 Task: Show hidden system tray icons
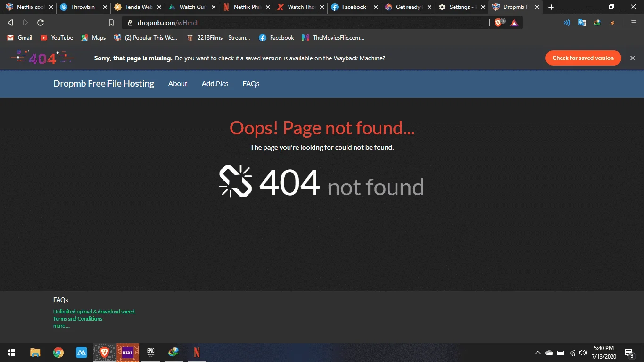[538, 353]
